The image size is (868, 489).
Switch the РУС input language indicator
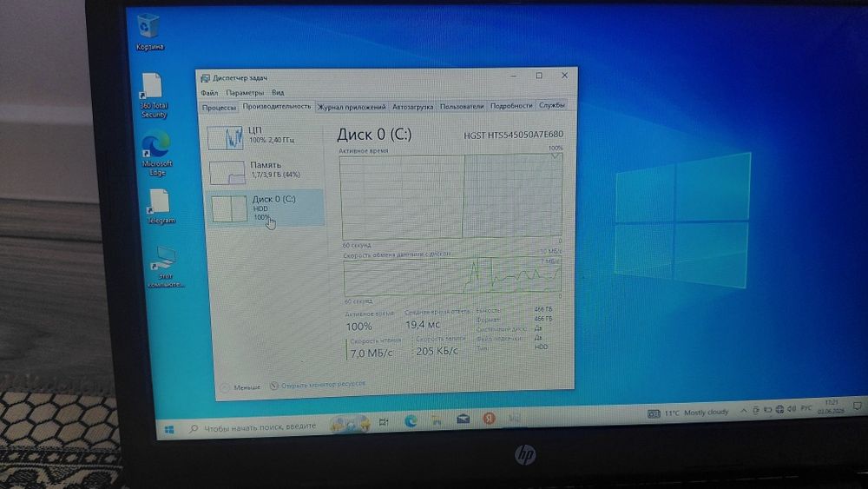(806, 408)
